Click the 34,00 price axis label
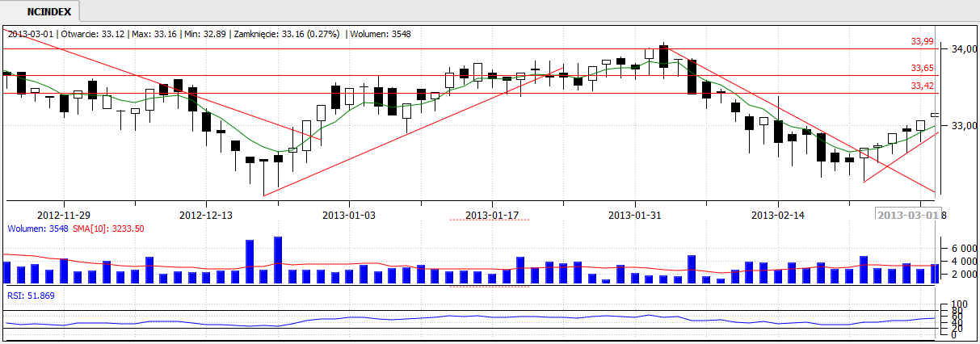Image resolution: width=980 pixels, height=344 pixels. click(957, 49)
